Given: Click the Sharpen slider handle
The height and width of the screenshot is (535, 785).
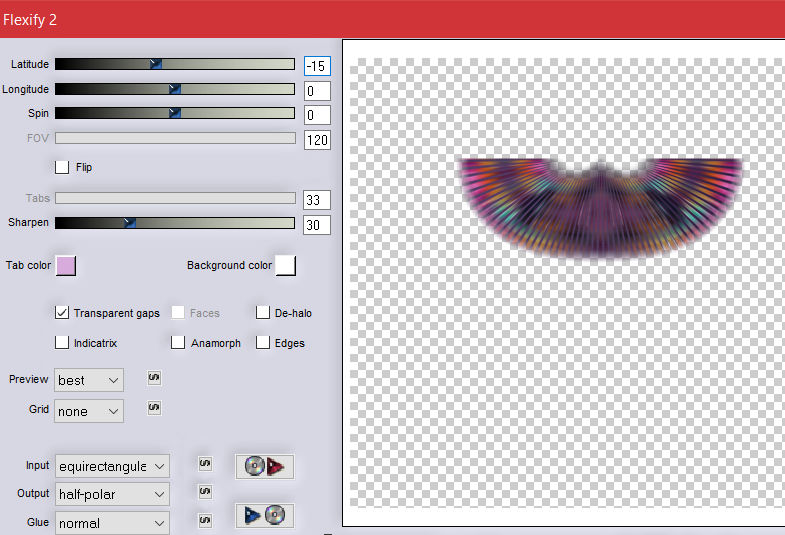Looking at the screenshot, I should click(130, 223).
